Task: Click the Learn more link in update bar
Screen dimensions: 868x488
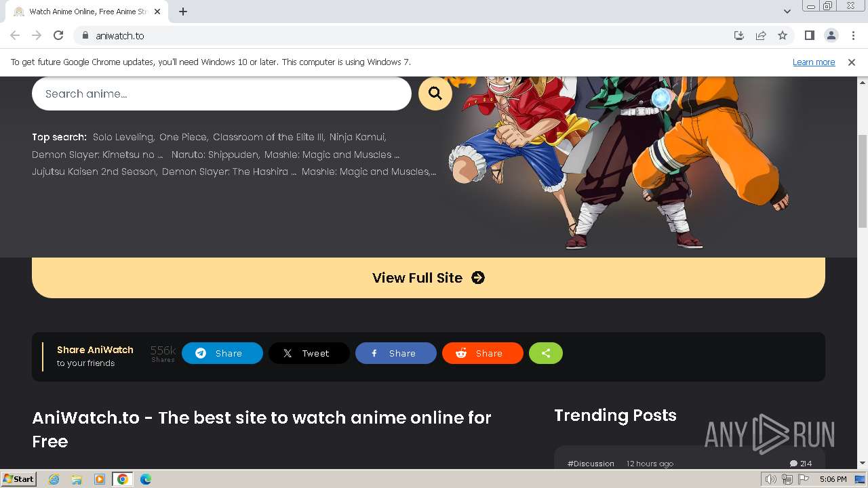Action: pyautogui.click(x=814, y=62)
